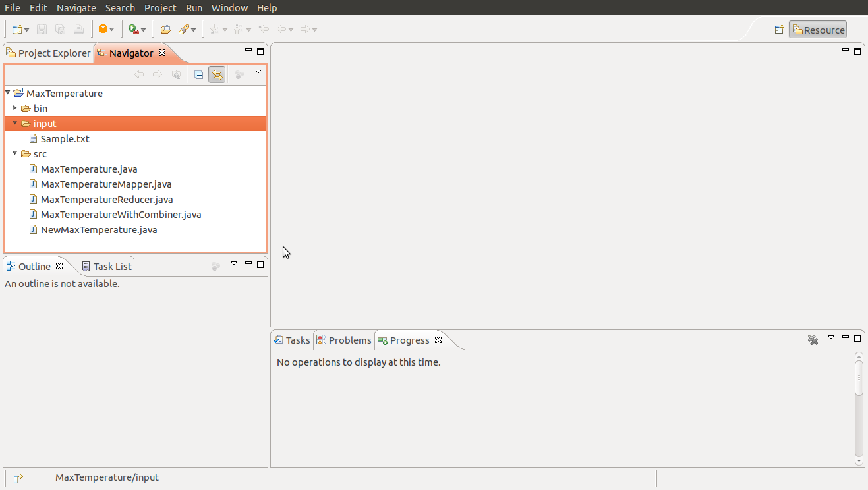Screen dimensions: 868x490
Task: Open the New wizard dropdown arrow
Action: [x=26, y=29]
